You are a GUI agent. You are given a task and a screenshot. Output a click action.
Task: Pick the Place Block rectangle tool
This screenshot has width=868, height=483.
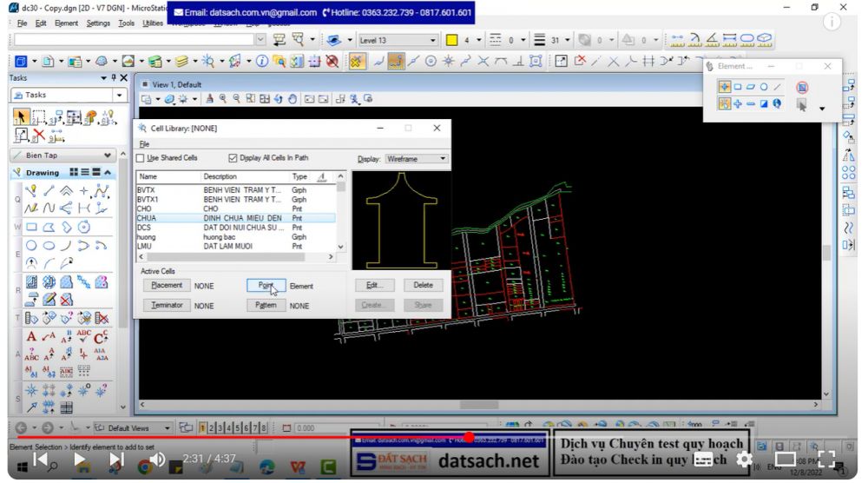(x=32, y=227)
